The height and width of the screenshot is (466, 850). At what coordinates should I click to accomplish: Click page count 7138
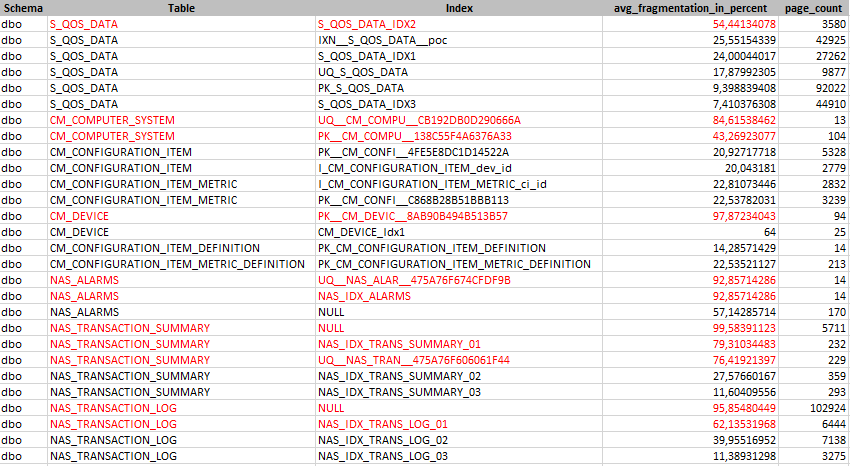tap(814, 440)
